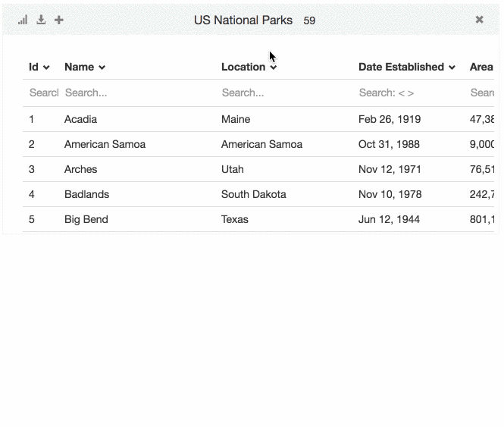Open the Location column dropdown chevron

pos(273,68)
